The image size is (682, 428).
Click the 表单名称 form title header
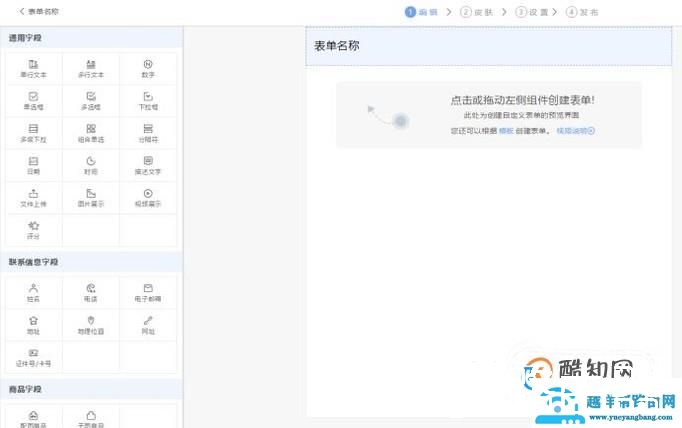click(488, 46)
